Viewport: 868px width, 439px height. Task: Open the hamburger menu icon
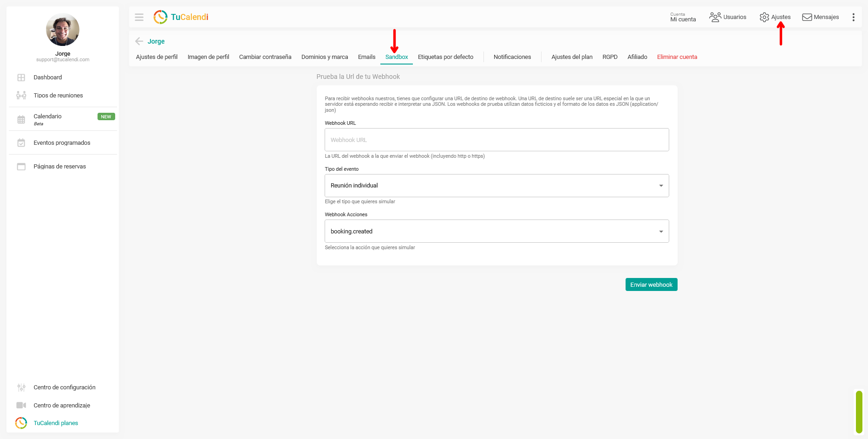coord(139,17)
